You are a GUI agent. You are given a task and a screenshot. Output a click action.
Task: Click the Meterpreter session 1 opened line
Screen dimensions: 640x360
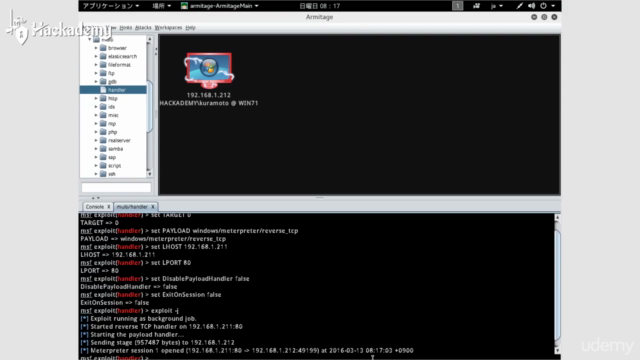click(x=247, y=350)
